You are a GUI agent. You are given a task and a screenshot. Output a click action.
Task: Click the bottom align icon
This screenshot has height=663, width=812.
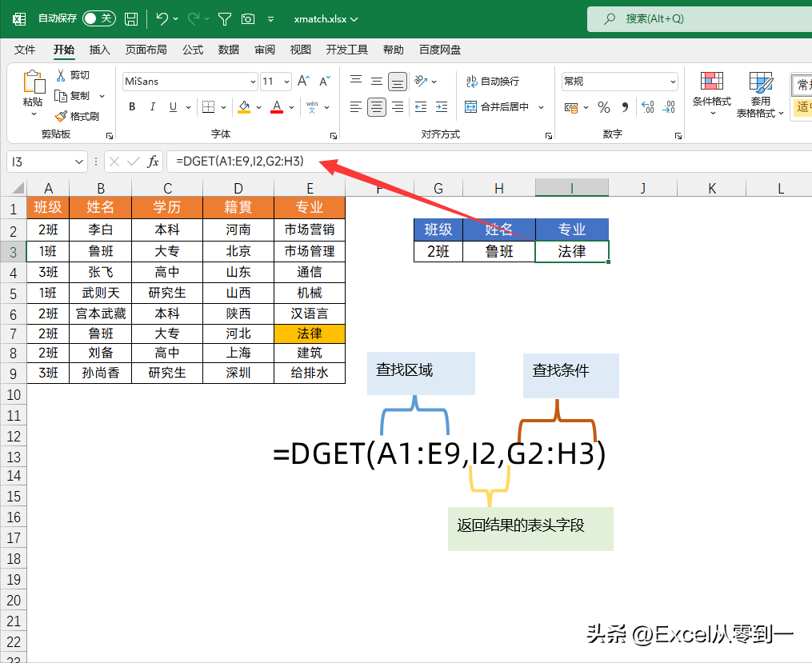(x=397, y=82)
